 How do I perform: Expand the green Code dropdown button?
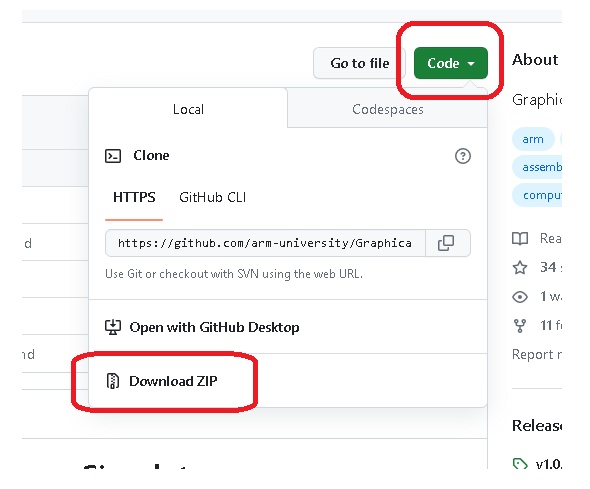pos(451,63)
